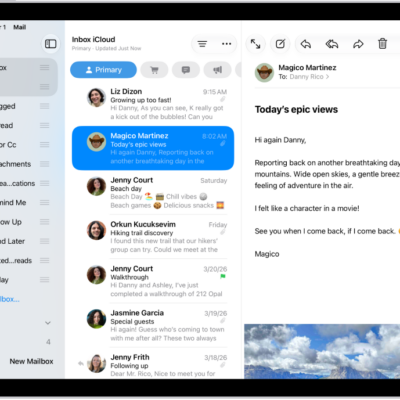Viewport: 400px width, 400px height.
Task: Switch to the Primary category tab
Action: pyautogui.click(x=103, y=70)
